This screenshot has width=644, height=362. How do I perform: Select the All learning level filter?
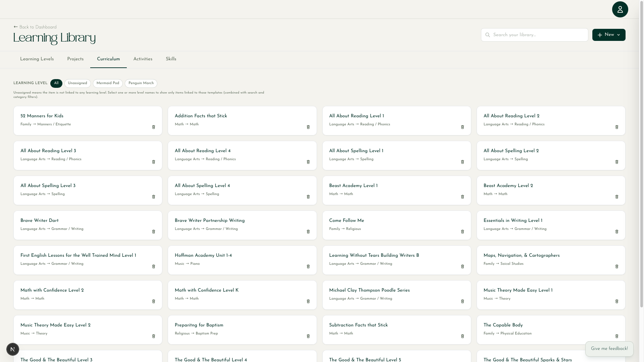pyautogui.click(x=56, y=83)
